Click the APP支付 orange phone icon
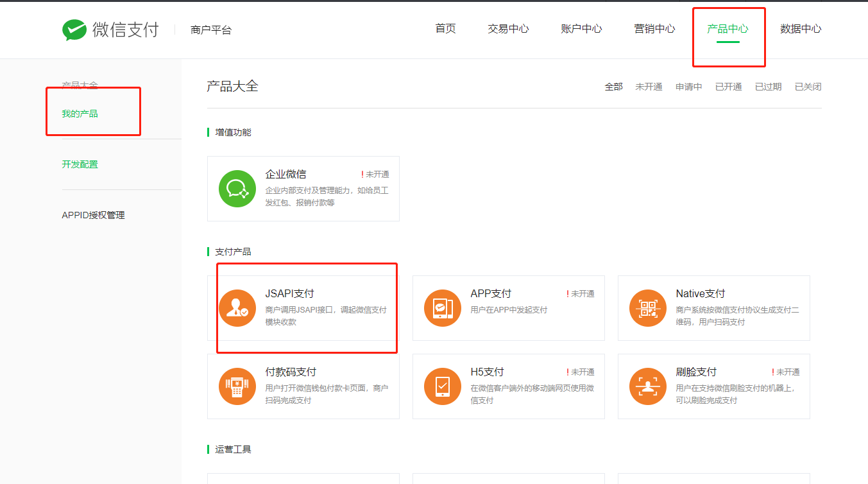This screenshot has height=484, width=868. (x=443, y=308)
